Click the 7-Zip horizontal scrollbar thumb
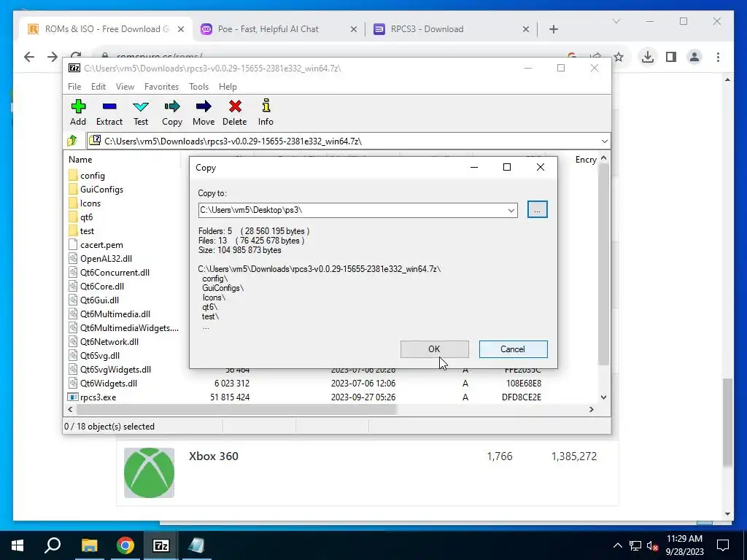The height and width of the screenshot is (560, 747). pos(236,410)
